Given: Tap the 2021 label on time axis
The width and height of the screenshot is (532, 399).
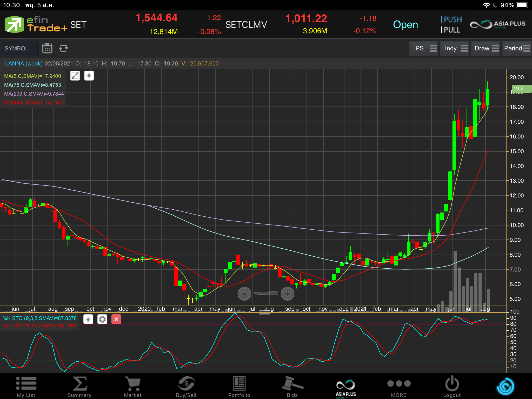Looking at the screenshot, I should [x=360, y=309].
